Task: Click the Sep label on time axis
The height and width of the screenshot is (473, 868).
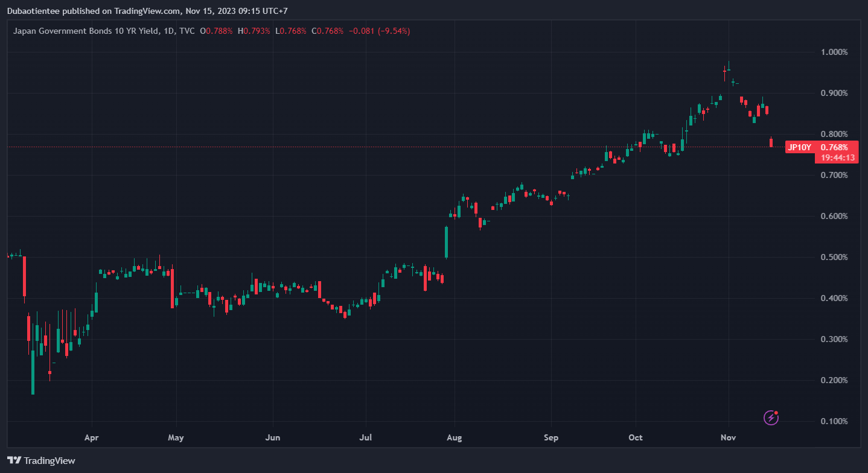Action: pyautogui.click(x=551, y=437)
